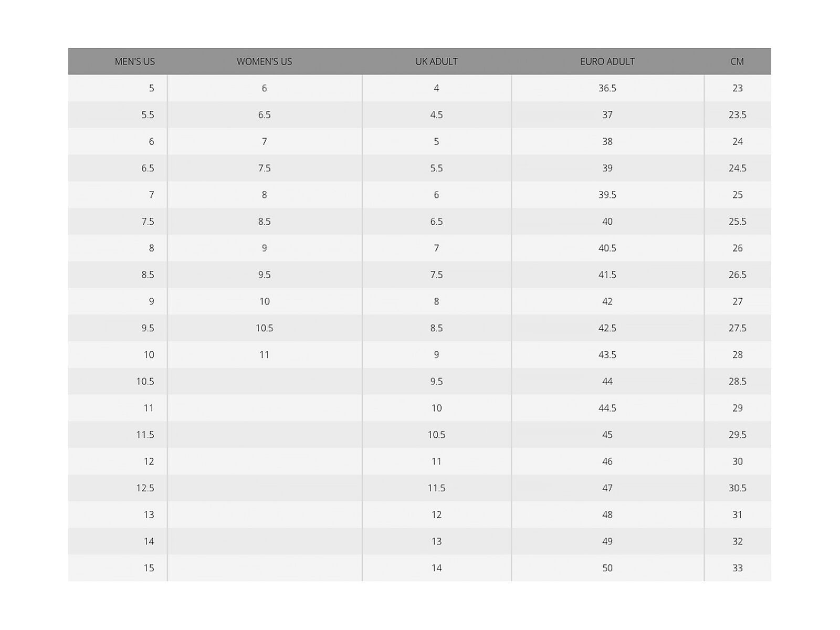Select the EURO ADULT column header
This screenshot has width=840, height=630.
607,61
